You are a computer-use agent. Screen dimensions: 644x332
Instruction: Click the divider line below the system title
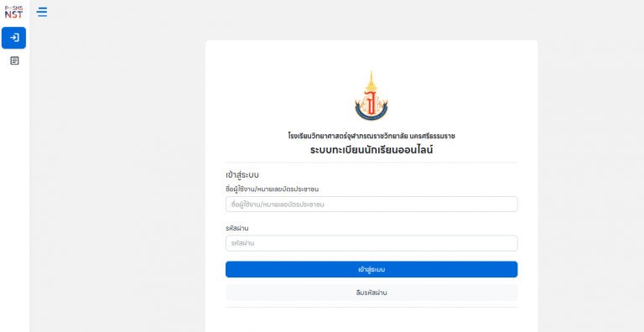[371, 163]
